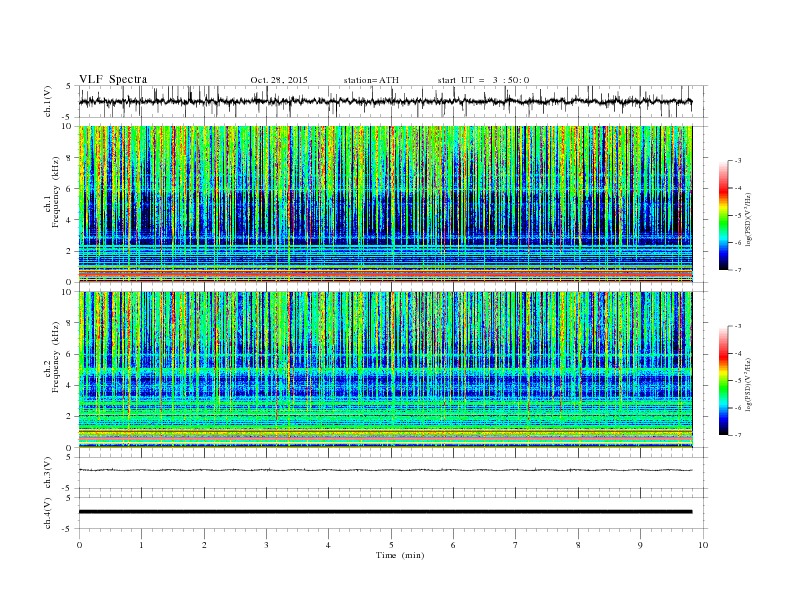Select the "ch.1 Frequency (kHz)" axis label
792x612 pixels.
coord(52,192)
